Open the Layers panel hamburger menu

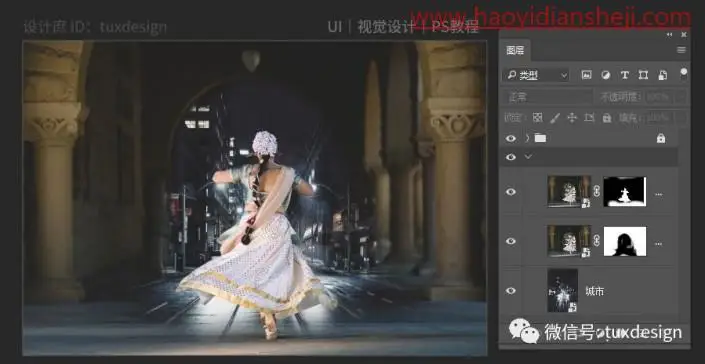coord(682,50)
